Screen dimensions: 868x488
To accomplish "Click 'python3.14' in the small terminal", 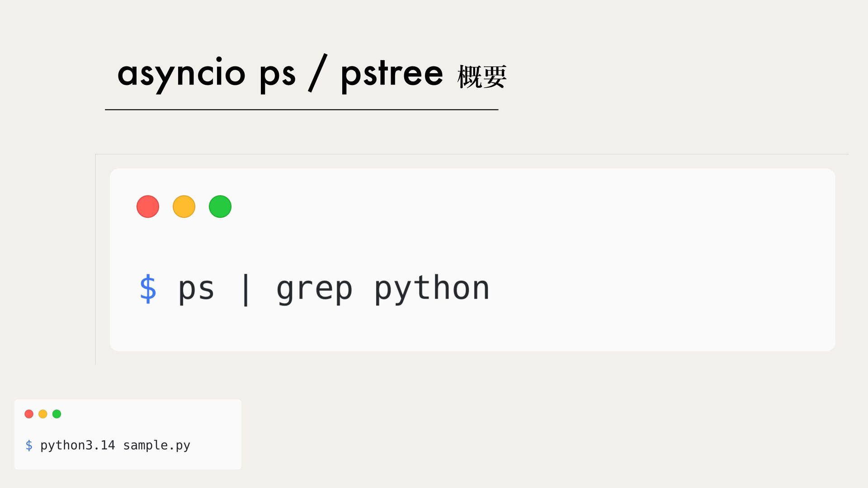I will [78, 446].
